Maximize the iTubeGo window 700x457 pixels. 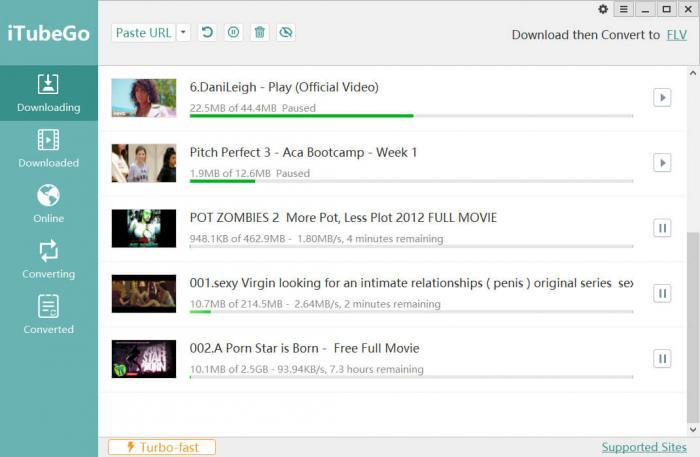point(667,9)
